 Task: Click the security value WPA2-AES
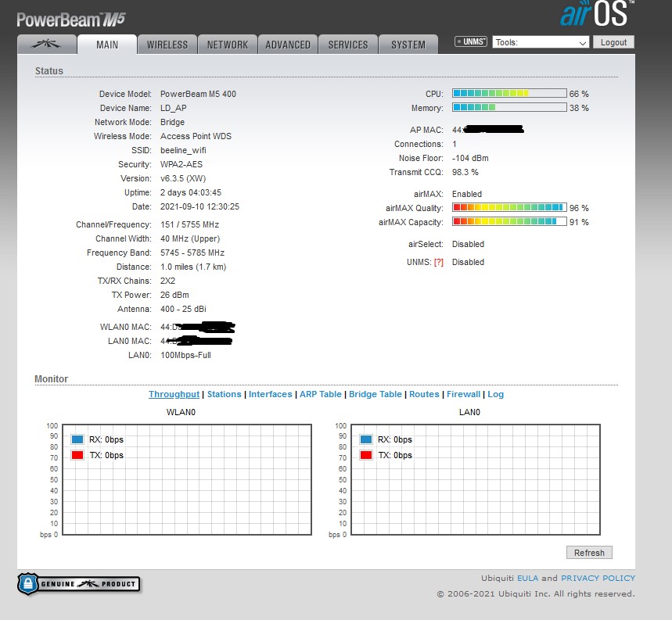tap(181, 164)
